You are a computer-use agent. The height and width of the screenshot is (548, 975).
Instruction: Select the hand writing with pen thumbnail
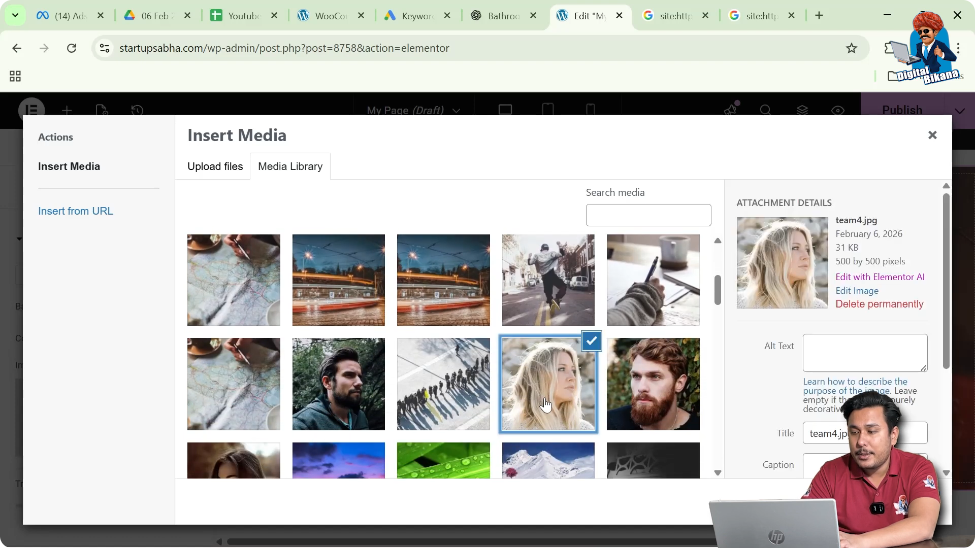(653, 280)
